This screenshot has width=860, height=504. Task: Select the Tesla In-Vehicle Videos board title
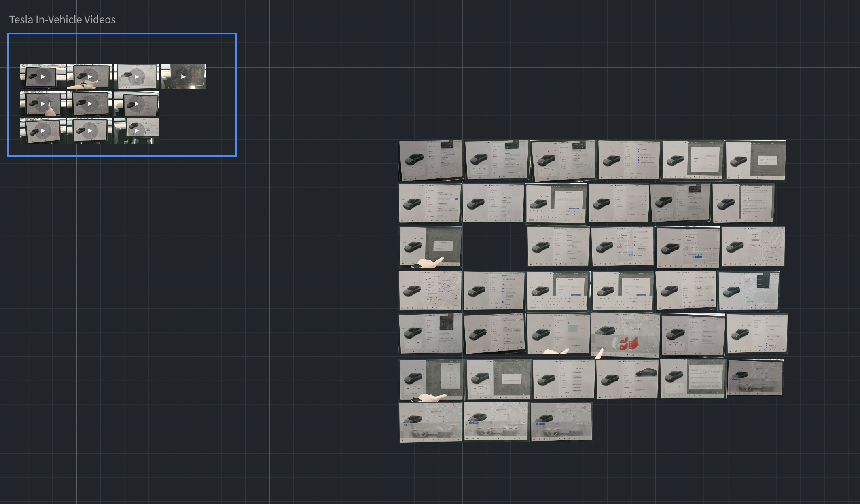[x=62, y=19]
